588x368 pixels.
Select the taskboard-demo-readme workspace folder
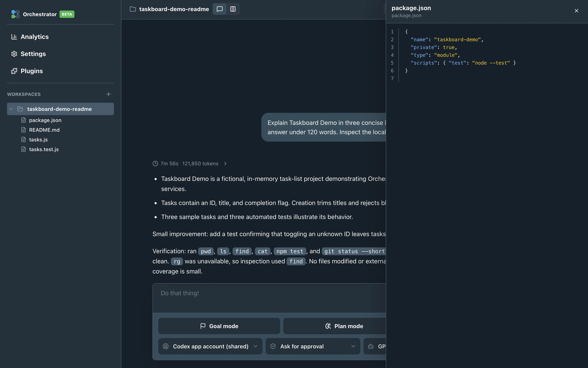[x=60, y=109]
